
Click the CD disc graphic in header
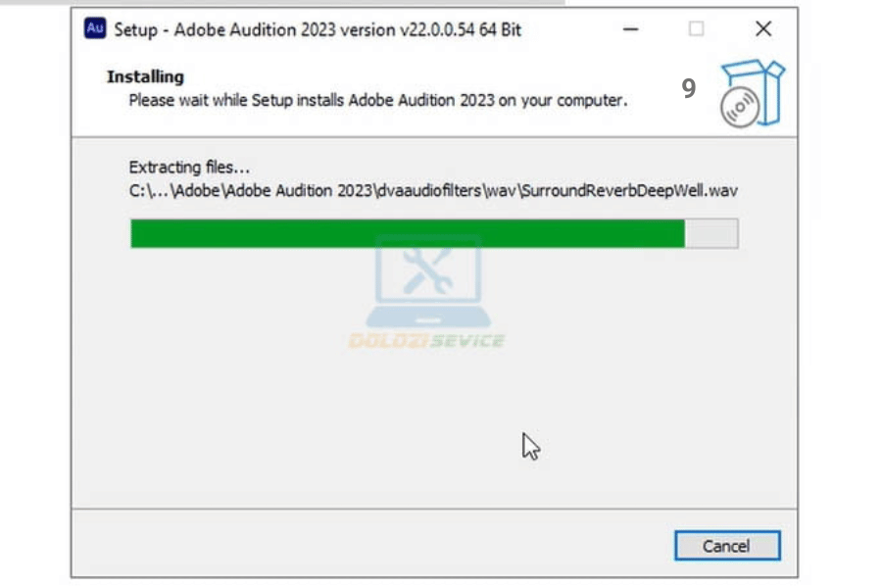pyautogui.click(x=740, y=109)
